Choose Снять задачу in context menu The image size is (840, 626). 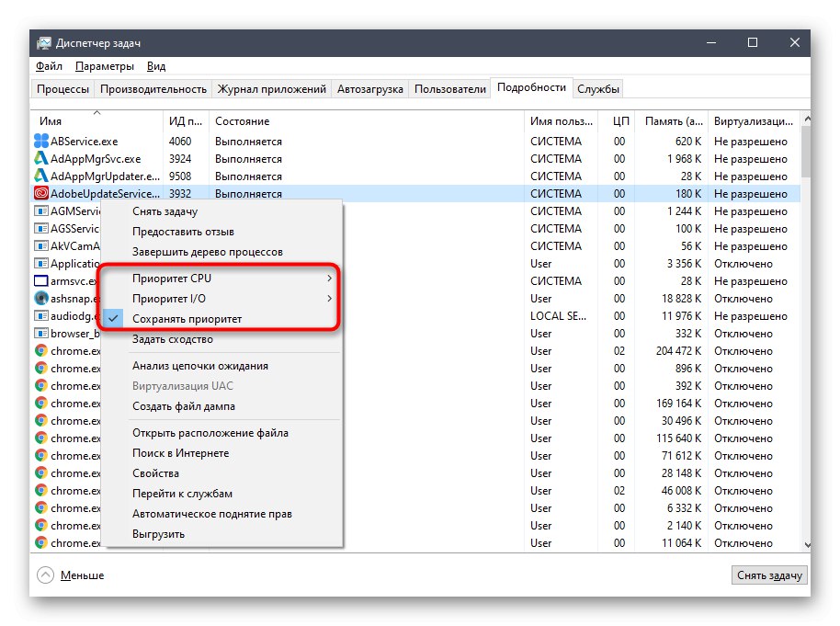[221, 211]
